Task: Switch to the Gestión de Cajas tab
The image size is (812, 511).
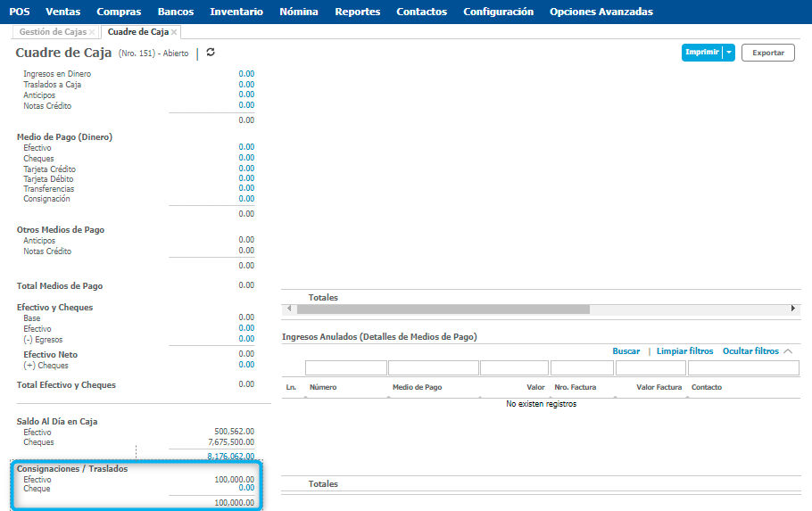Action: coord(53,32)
